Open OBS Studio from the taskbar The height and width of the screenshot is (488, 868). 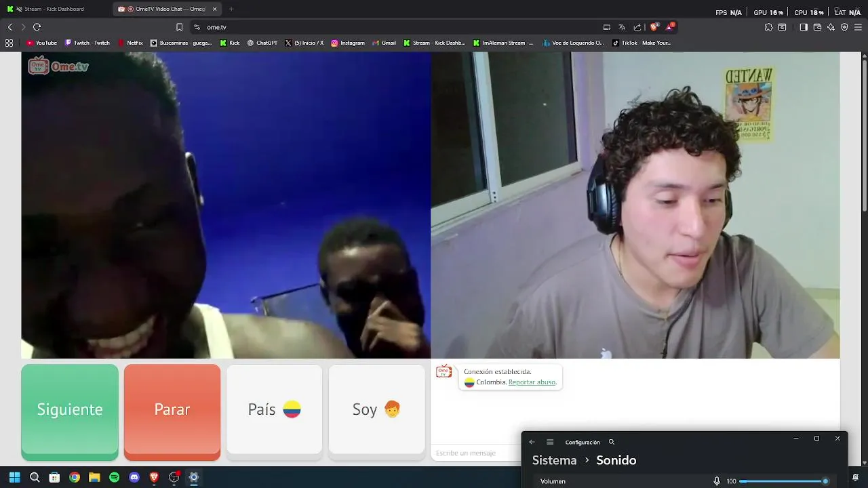(174, 477)
